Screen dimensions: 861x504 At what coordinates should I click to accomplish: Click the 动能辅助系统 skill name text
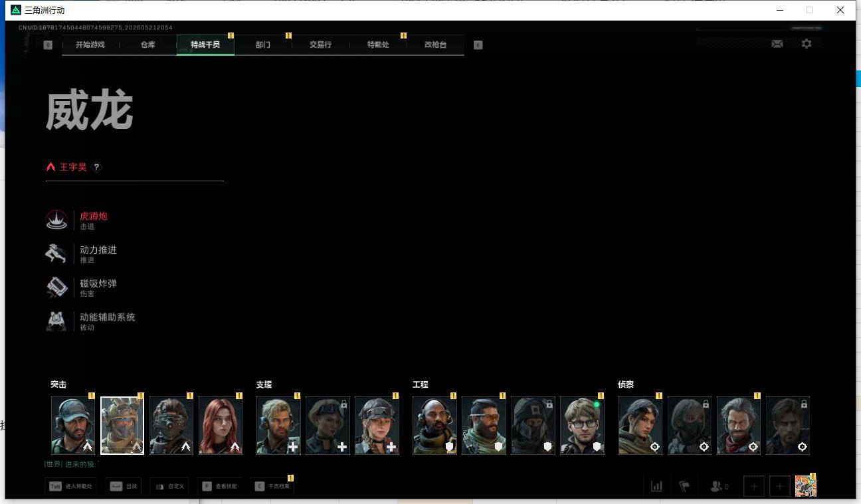[x=108, y=317]
